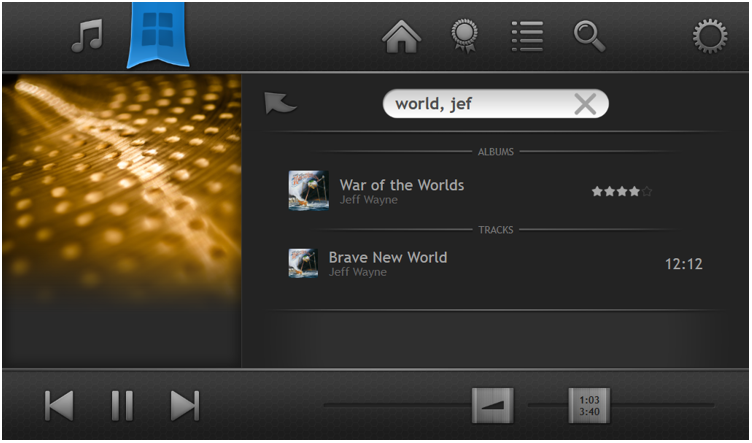Open the music note library tab
This screenshot has height=443, width=752.
[x=88, y=36]
